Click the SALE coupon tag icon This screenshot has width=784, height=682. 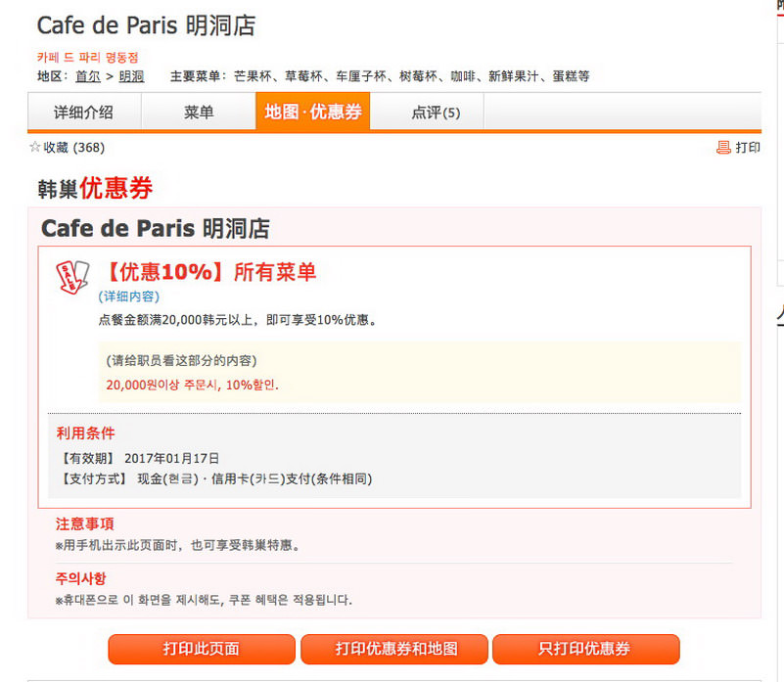pyautogui.click(x=72, y=277)
